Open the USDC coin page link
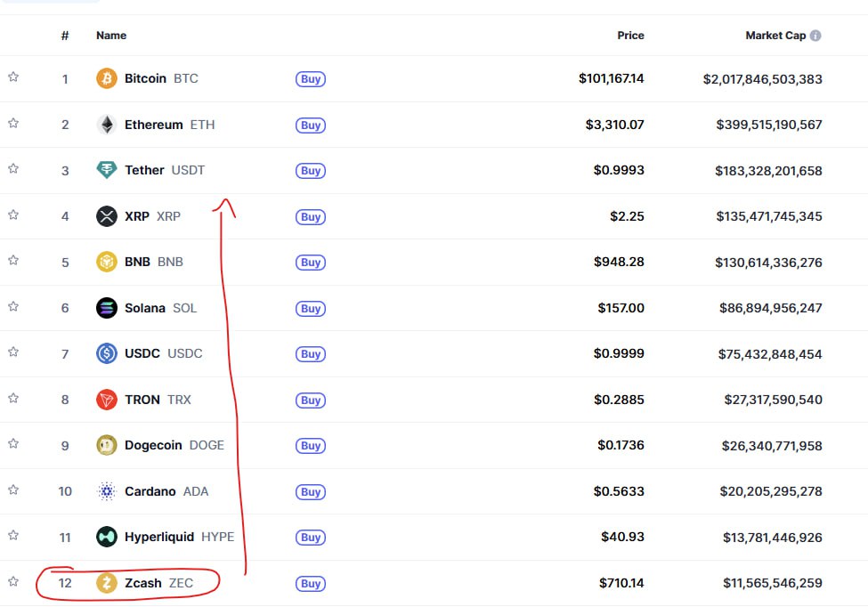This screenshot has height=607, width=868. (x=142, y=353)
